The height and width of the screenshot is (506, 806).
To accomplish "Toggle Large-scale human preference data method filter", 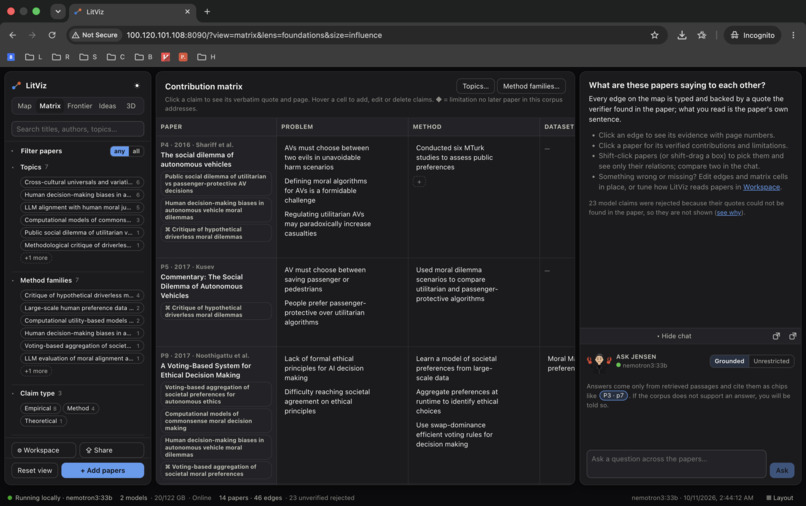I will (x=82, y=308).
